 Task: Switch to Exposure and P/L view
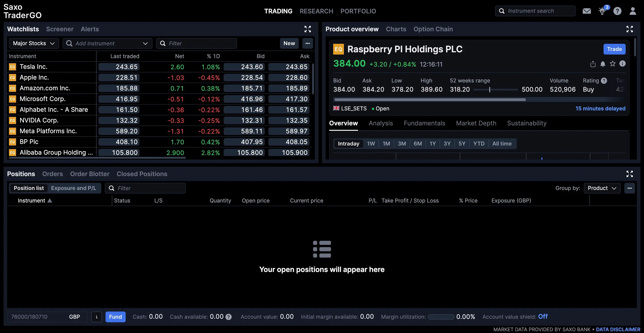coord(74,188)
